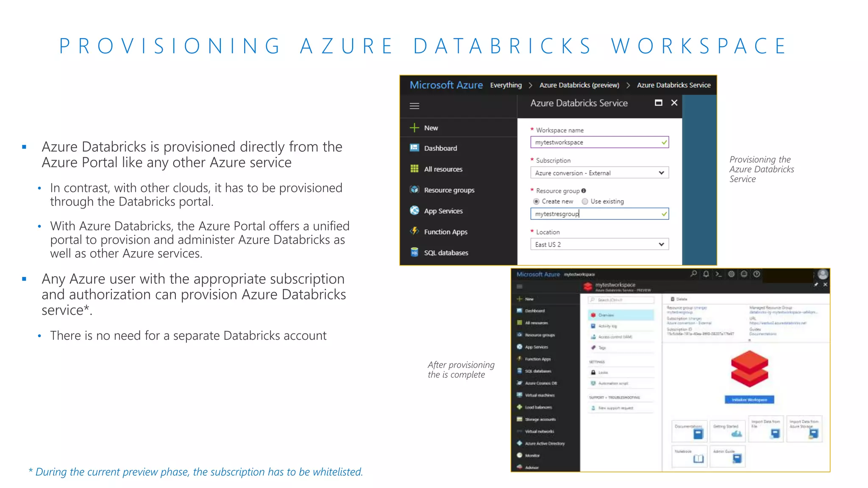Open Function Apps in top sidebar
Viewport: 868px width, 488px height.
[445, 232]
